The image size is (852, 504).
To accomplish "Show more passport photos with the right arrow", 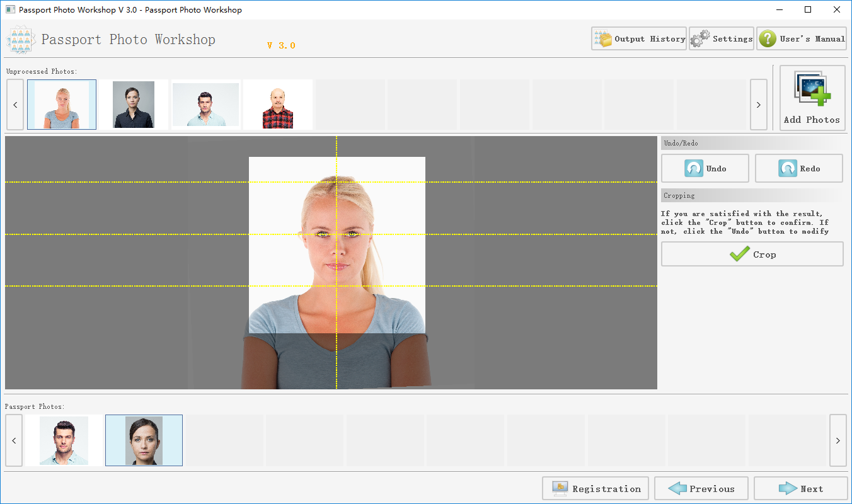I will (838, 440).
